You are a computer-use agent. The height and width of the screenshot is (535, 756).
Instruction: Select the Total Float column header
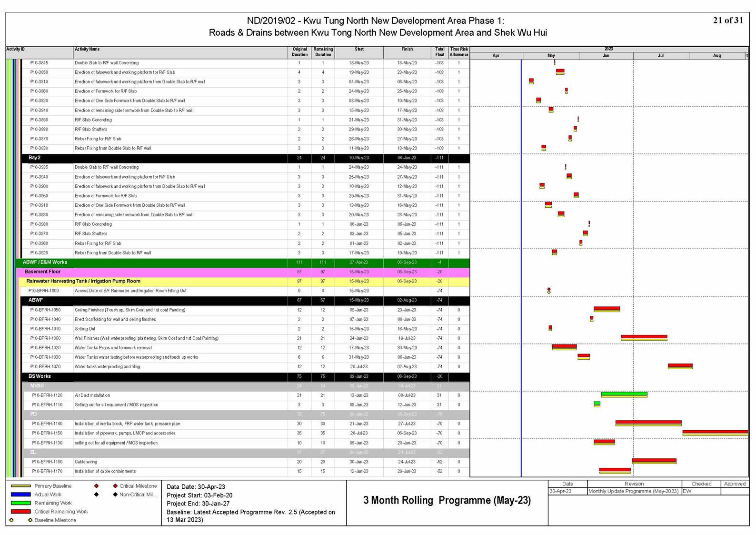tap(440, 52)
